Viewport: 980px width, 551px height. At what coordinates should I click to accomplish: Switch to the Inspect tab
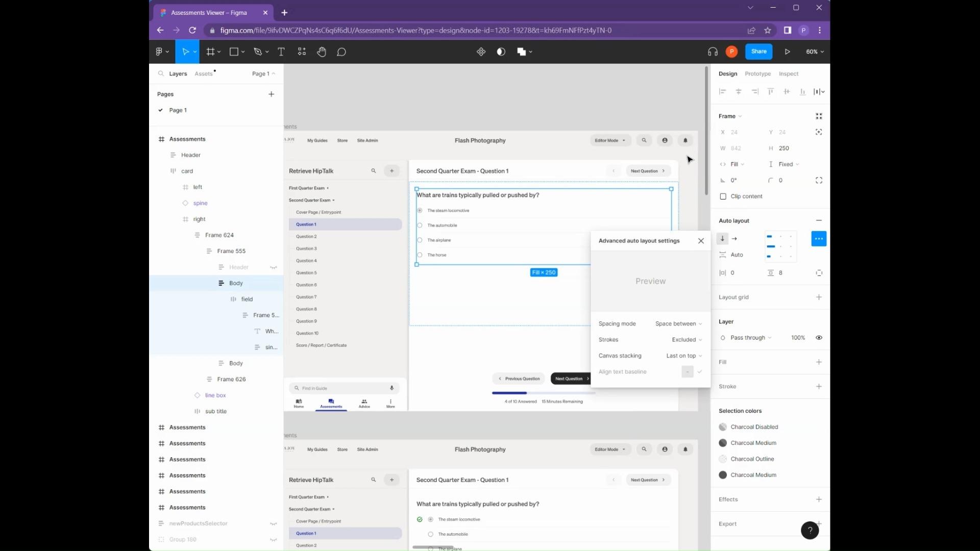point(788,73)
